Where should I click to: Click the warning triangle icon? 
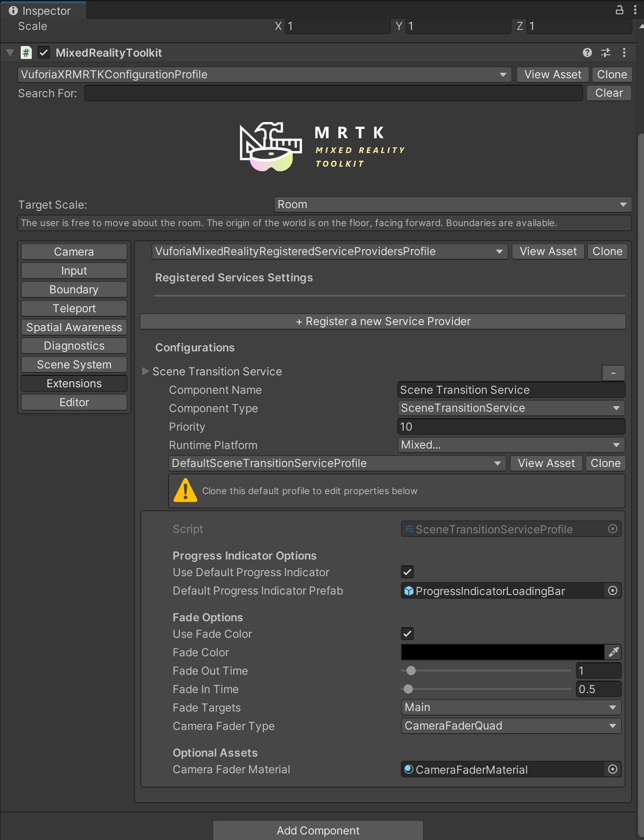186,490
